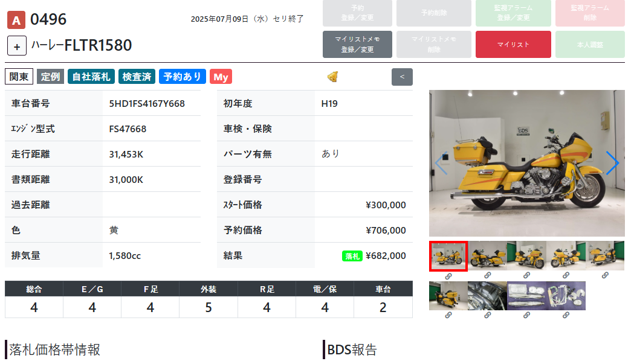Click the 外装 score value 5
The width and height of the screenshot is (634, 364).
[x=209, y=307]
